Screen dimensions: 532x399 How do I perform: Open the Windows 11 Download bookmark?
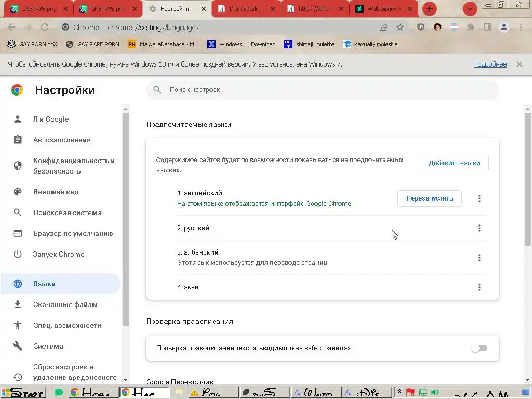[242, 44]
